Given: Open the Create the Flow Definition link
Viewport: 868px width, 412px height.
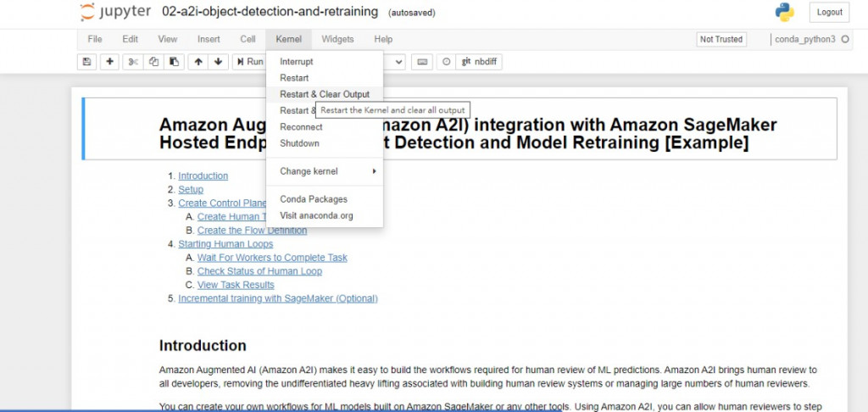Looking at the screenshot, I should pyautogui.click(x=252, y=231).
